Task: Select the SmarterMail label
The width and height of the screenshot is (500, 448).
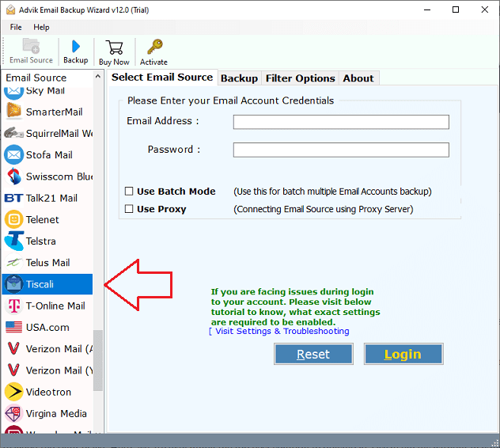Action: [55, 112]
